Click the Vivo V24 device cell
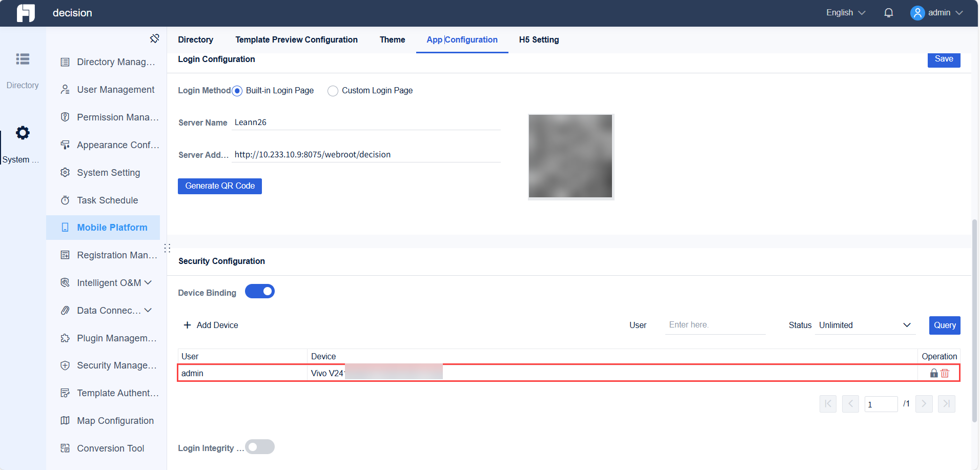Viewport: 980px width, 470px height. [x=612, y=373]
